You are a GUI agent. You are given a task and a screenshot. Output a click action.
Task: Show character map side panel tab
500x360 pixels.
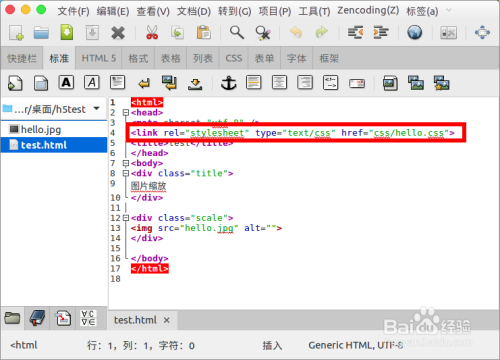tap(88, 318)
